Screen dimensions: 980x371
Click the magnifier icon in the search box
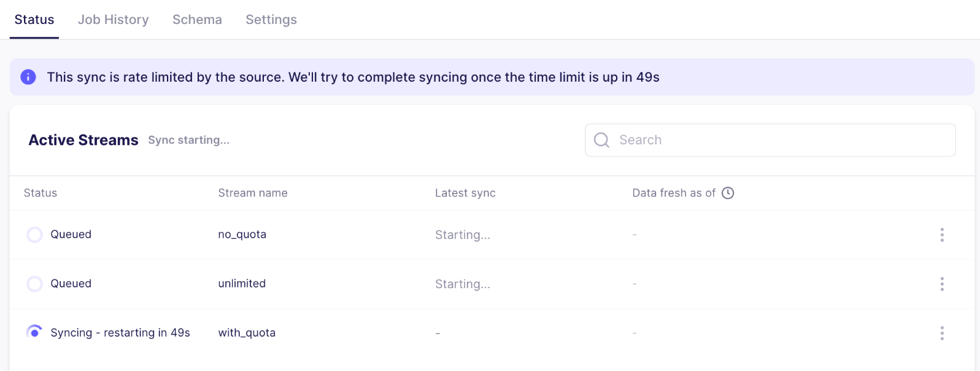pyautogui.click(x=601, y=140)
